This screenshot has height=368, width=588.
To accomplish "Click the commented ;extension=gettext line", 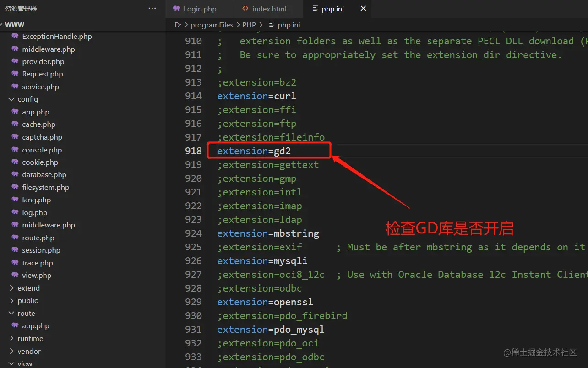I will [268, 164].
